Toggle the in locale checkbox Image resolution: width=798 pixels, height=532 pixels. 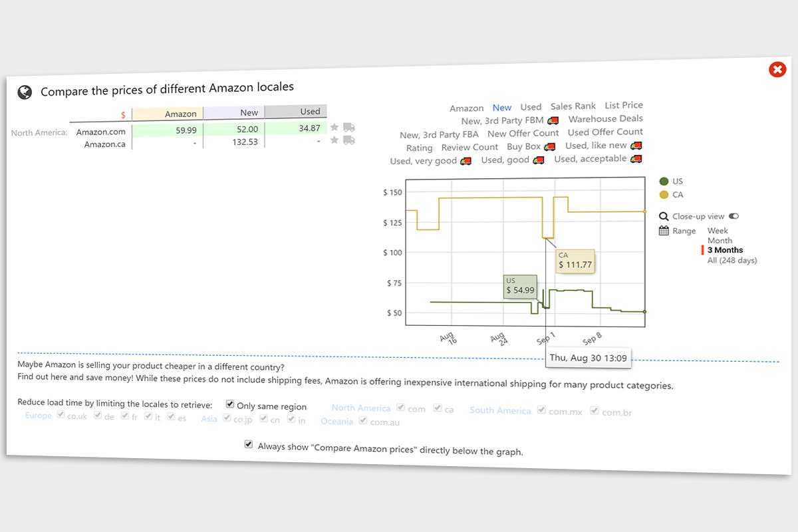(291, 420)
